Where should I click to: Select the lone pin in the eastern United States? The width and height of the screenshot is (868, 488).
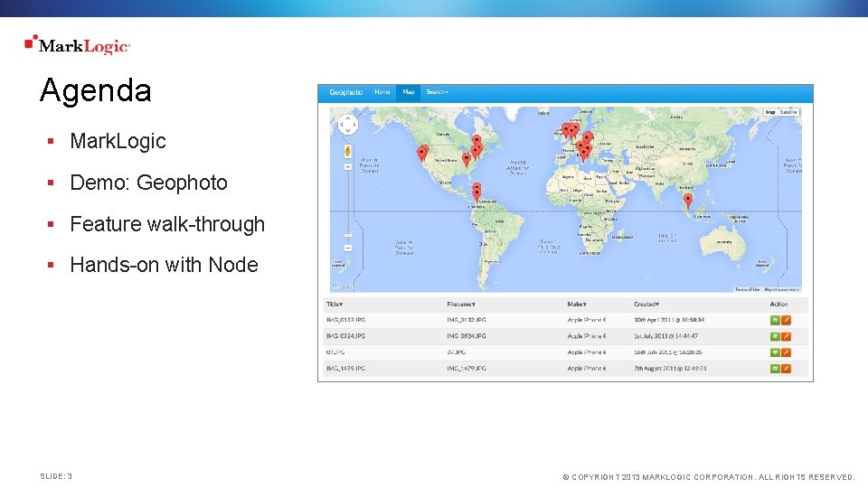click(x=467, y=160)
